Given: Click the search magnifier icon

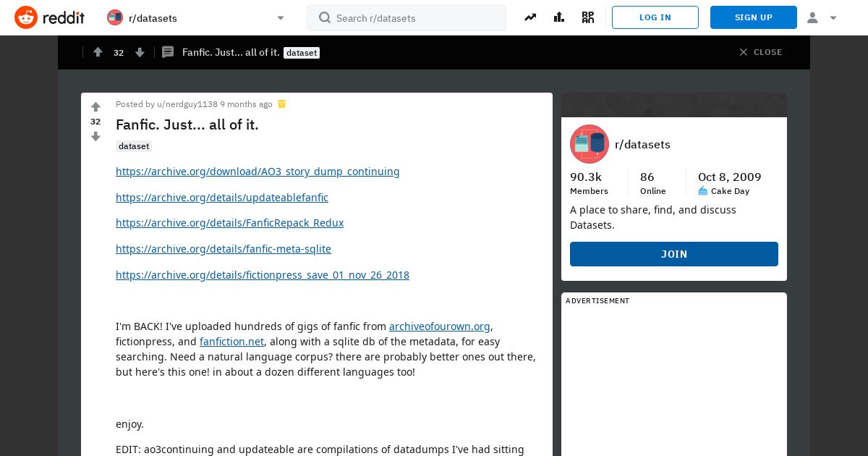Looking at the screenshot, I should 325,17.
